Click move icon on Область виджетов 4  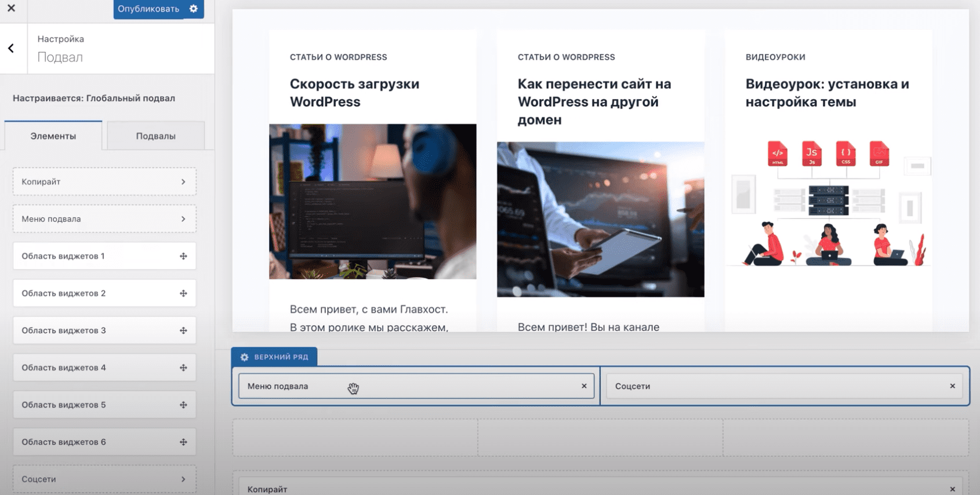(183, 367)
